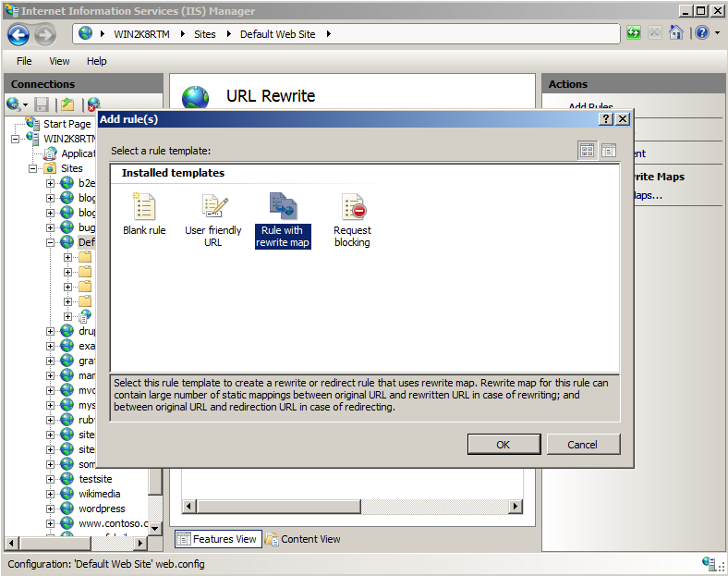Expand the wikimedia site node
Image resolution: width=728 pixels, height=576 pixels.
coord(50,495)
